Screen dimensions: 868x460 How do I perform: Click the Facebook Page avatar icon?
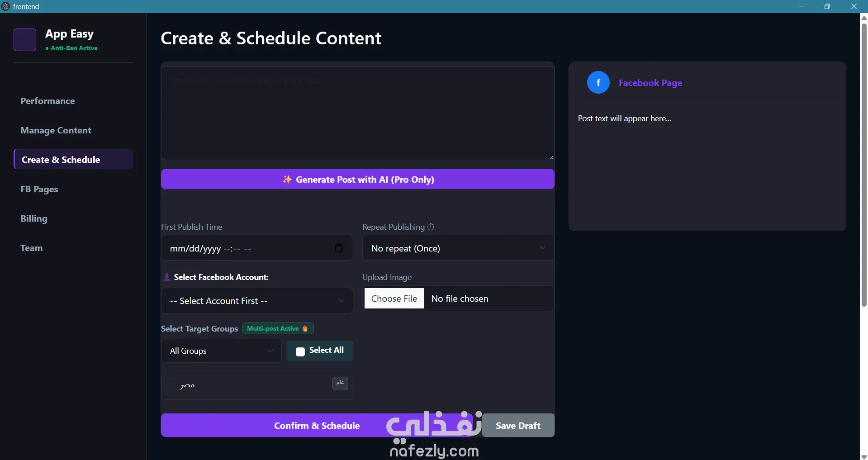[x=598, y=82]
